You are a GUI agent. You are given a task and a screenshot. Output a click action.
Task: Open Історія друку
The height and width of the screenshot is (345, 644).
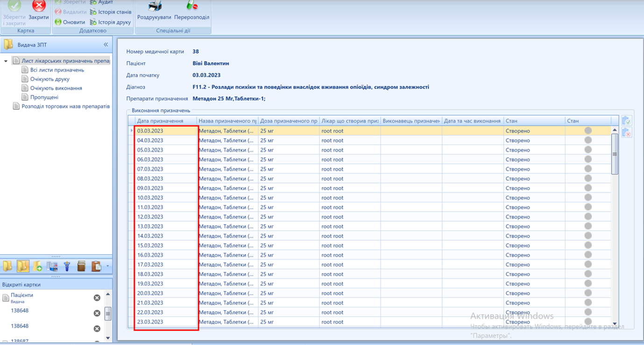(x=110, y=22)
